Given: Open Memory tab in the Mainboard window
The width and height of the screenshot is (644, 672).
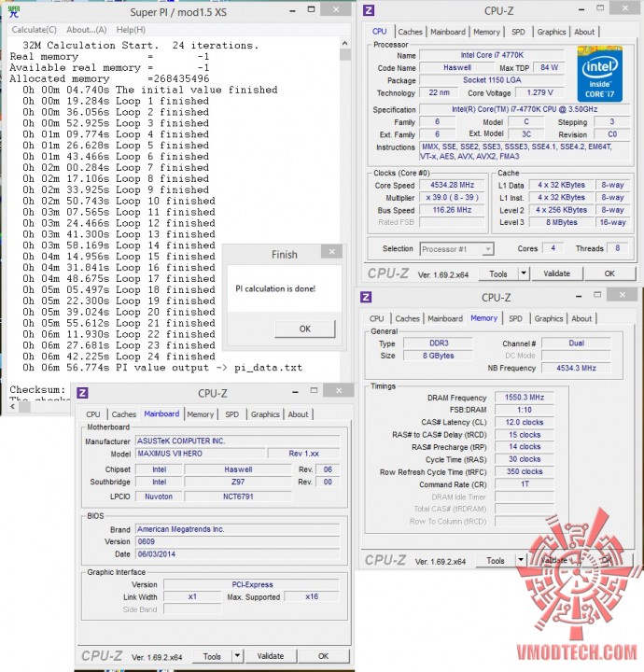Looking at the screenshot, I should 200,414.
